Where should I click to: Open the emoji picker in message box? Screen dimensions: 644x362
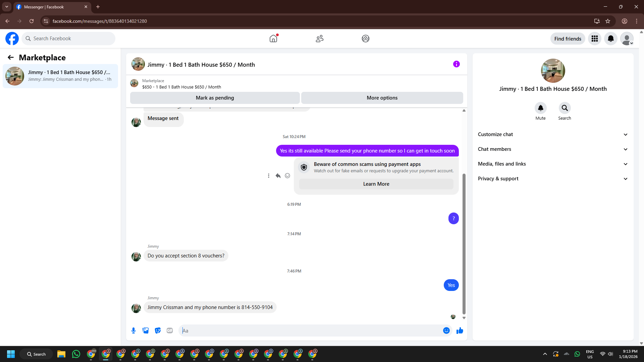coord(446,330)
